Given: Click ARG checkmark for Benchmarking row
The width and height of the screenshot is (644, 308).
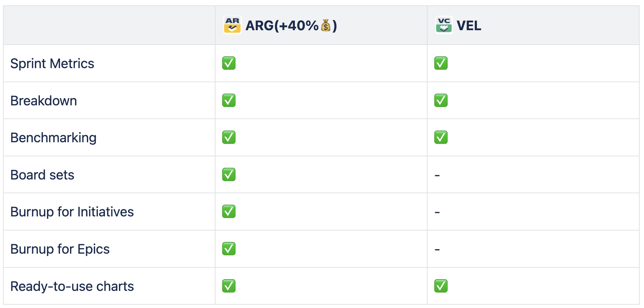Looking at the screenshot, I should coord(229,137).
